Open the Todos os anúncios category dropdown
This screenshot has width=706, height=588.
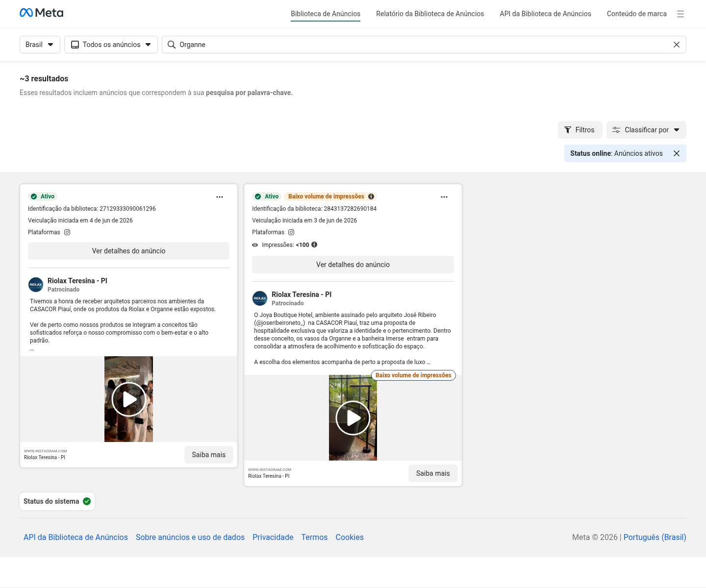tap(111, 45)
